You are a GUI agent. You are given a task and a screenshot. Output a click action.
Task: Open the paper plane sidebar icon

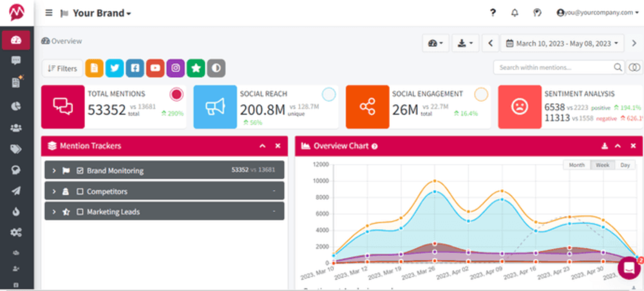coord(16,191)
